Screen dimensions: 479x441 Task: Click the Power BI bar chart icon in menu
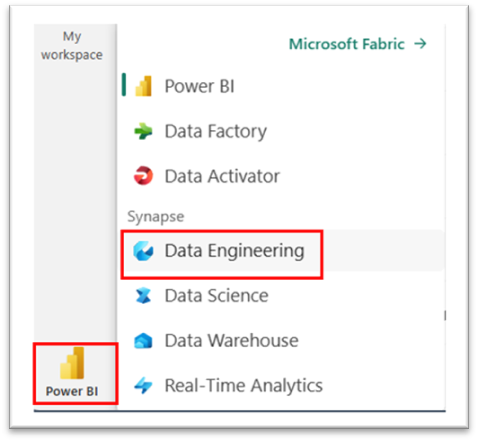tap(144, 86)
